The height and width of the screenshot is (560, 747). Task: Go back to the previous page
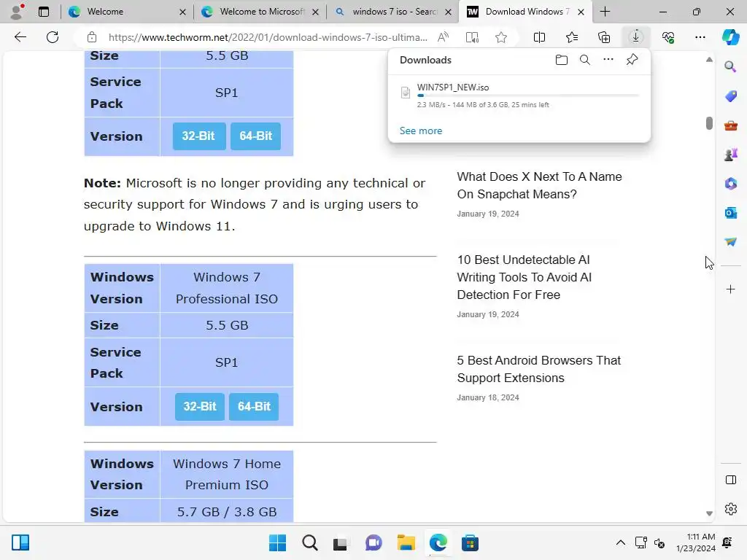(20, 37)
